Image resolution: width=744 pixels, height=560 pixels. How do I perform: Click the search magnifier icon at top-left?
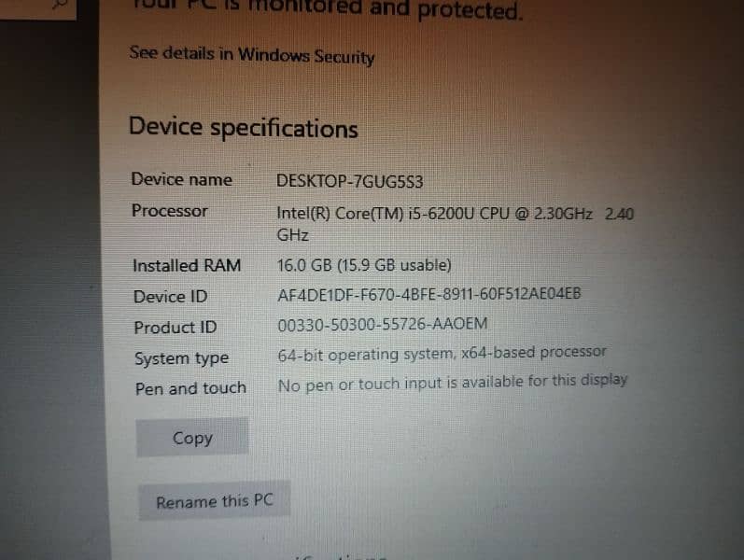click(61, 5)
